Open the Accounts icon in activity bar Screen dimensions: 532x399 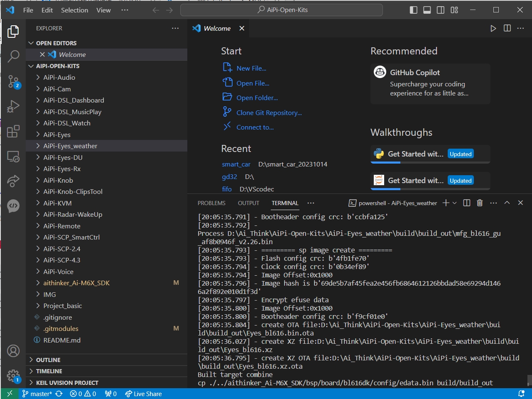point(13,351)
